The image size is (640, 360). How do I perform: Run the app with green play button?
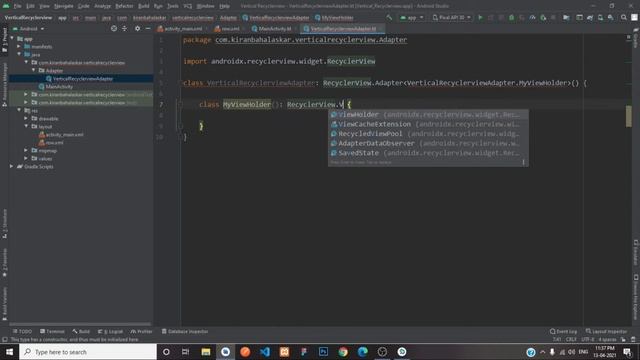(x=480, y=18)
